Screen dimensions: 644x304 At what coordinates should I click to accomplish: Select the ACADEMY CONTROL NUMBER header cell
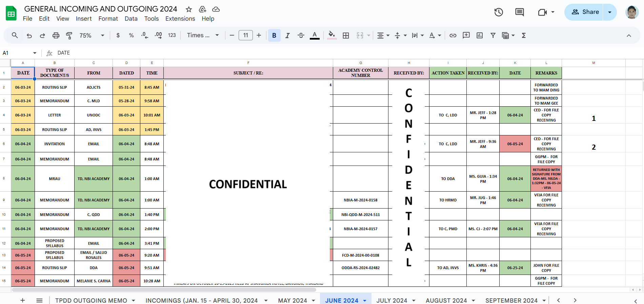(x=361, y=73)
